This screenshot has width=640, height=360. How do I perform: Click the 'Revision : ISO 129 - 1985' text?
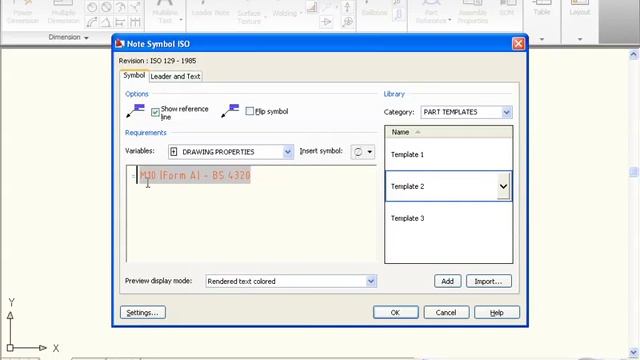click(157, 61)
